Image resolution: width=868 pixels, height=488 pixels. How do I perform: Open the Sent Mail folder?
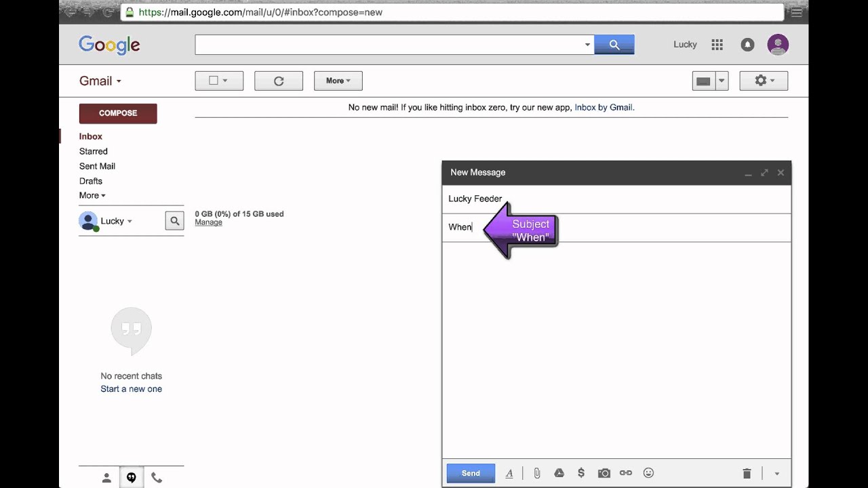point(97,166)
